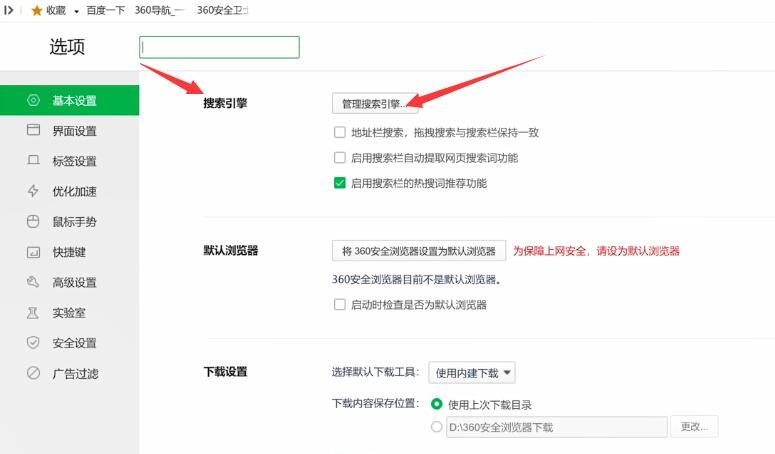Click 将360安全浏览器设置为默认浏览器 button

click(419, 251)
